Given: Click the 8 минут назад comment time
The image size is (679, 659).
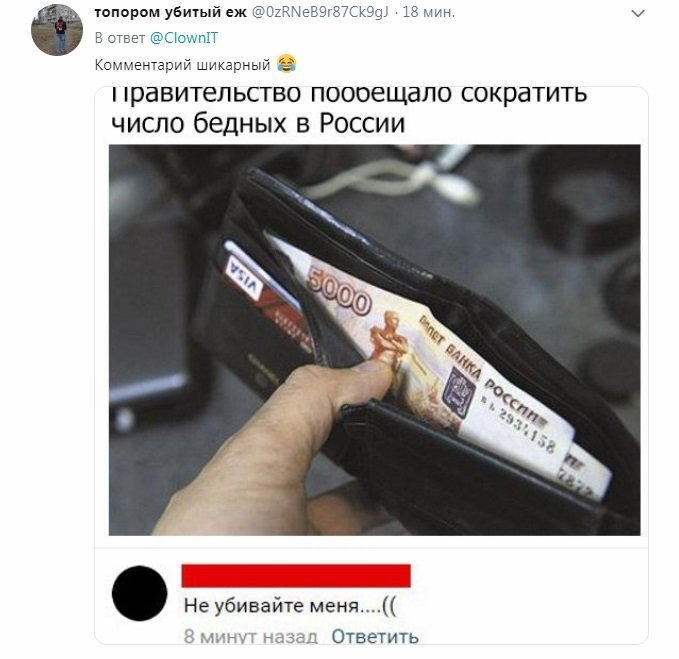Looking at the screenshot, I should (x=251, y=636).
